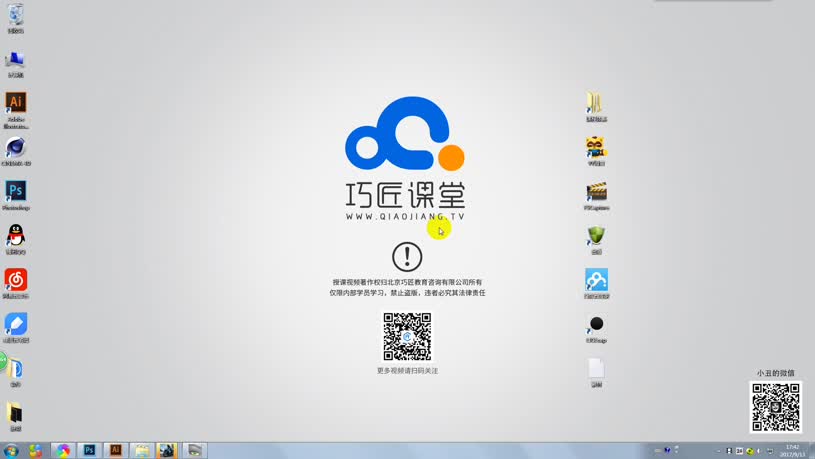
Task: Select the green shield desktop shortcut
Action: (x=596, y=240)
